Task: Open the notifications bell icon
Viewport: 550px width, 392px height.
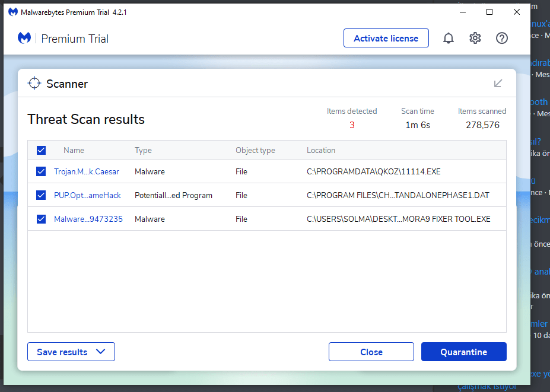Action: click(449, 38)
